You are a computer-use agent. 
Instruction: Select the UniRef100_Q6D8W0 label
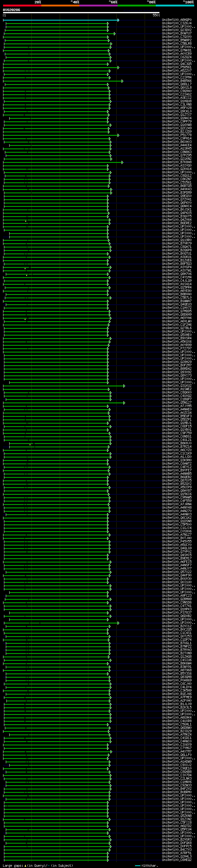click(x=177, y=728)
